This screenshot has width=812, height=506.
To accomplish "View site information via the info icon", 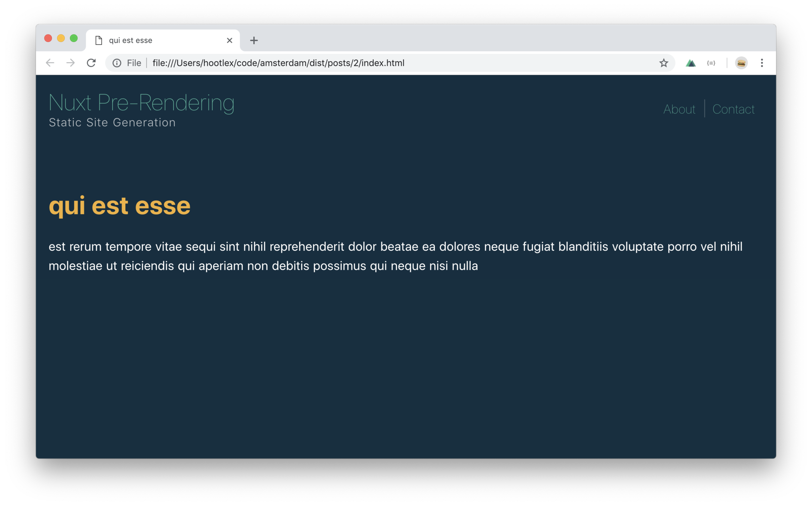I will tap(117, 63).
